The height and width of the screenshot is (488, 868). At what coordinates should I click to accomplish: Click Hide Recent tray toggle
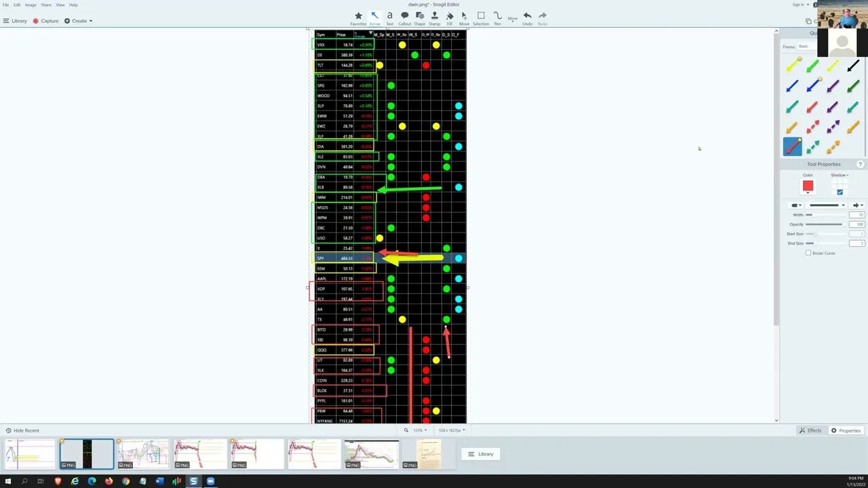(22, 430)
